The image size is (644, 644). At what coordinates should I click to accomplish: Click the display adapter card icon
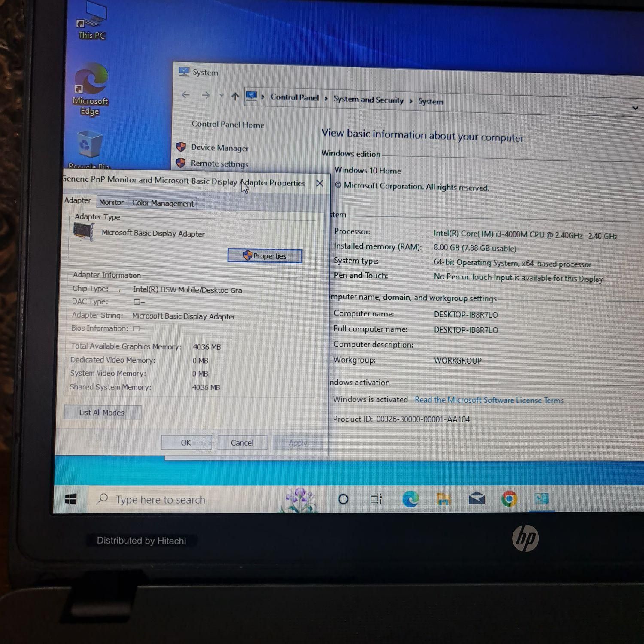tap(84, 232)
